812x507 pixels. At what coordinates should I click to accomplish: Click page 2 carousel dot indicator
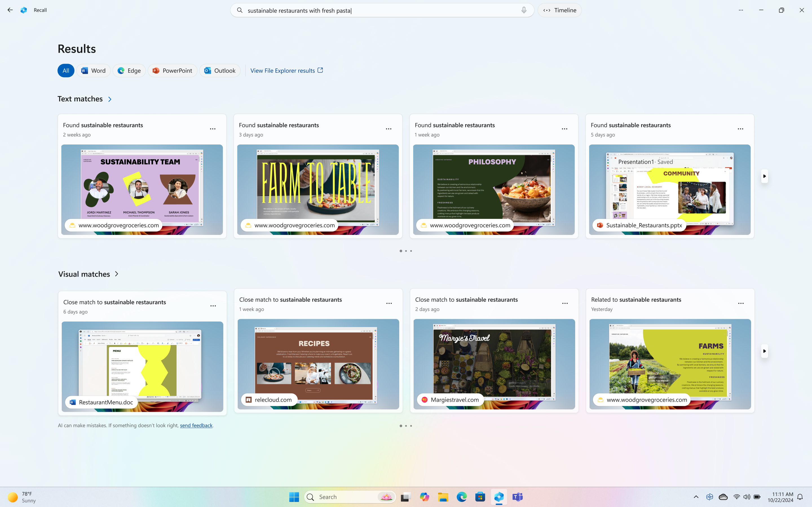pyautogui.click(x=406, y=251)
